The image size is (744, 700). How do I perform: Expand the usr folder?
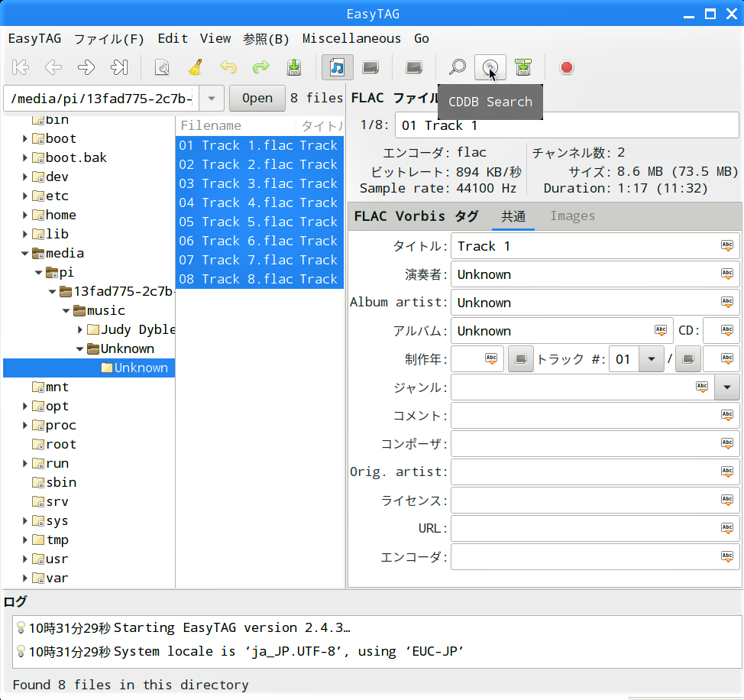pos(24,559)
